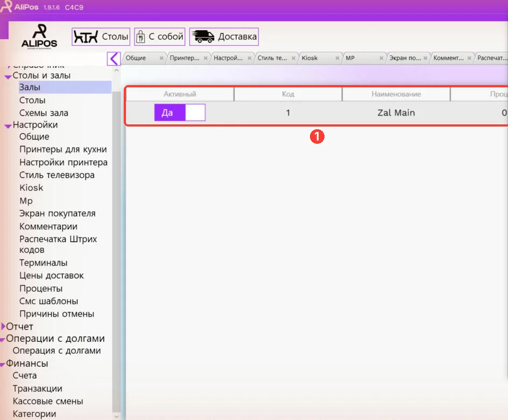
Task: Click the Наименование column header
Action: tap(396, 94)
